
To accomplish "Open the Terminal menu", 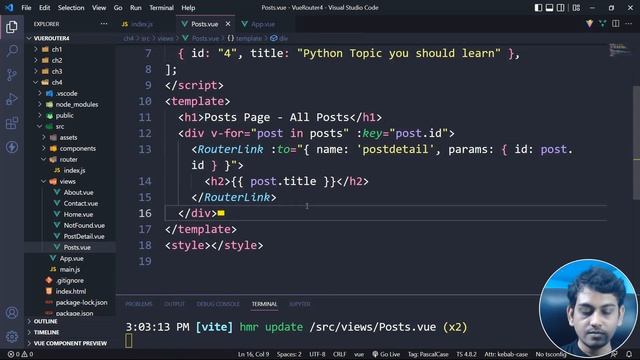I will point(161,8).
